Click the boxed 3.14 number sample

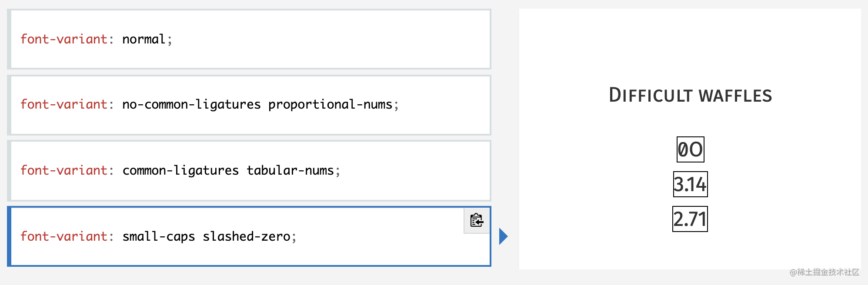coord(690,184)
